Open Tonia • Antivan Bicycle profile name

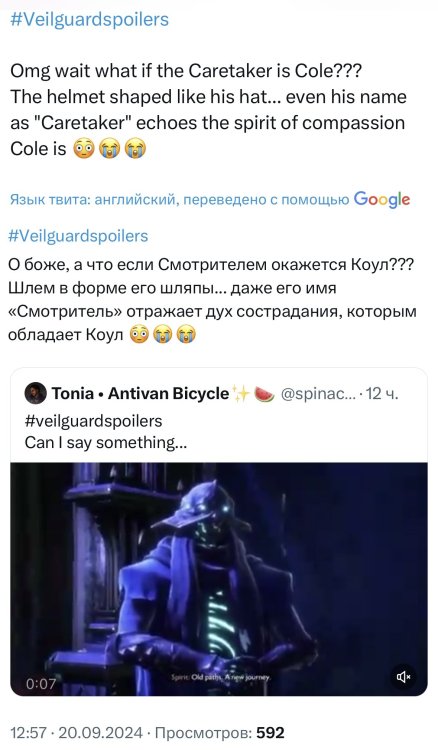(140, 394)
